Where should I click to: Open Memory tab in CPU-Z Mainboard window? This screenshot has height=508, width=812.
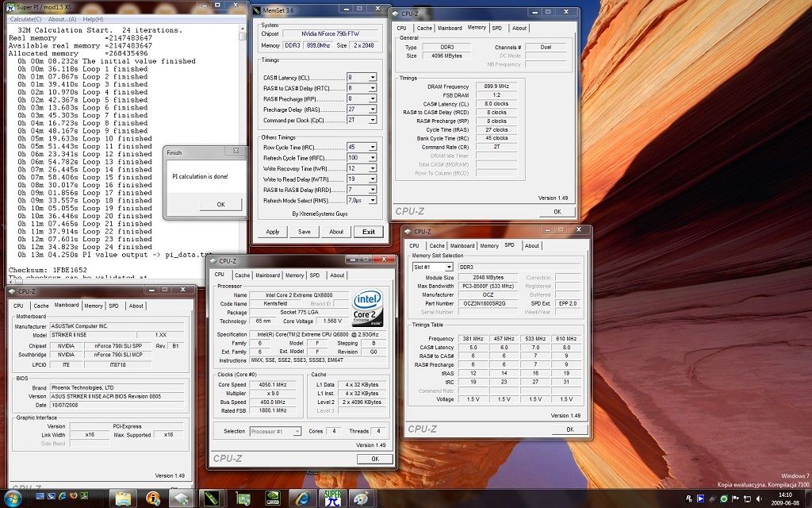94,306
